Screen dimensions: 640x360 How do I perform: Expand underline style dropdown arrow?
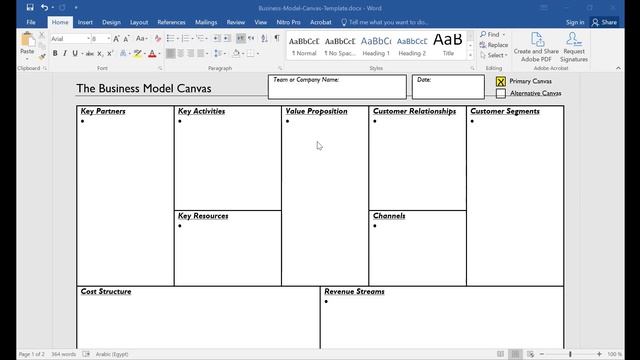click(82, 53)
